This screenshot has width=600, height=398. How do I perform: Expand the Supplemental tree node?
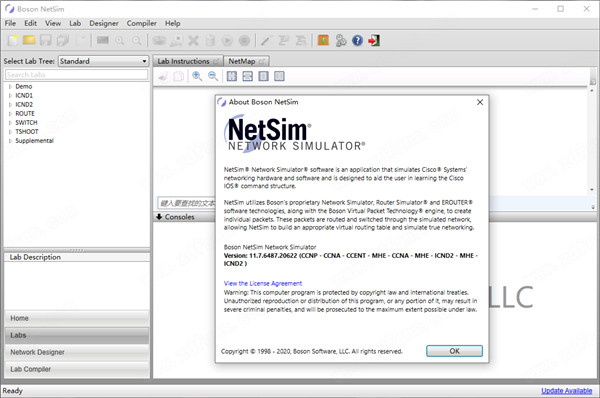click(10, 141)
